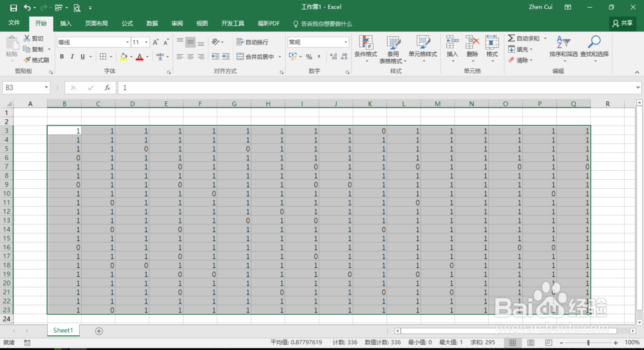This screenshot has height=350, width=644.
Task: Click the zoom slider handle
Action: 588,343
